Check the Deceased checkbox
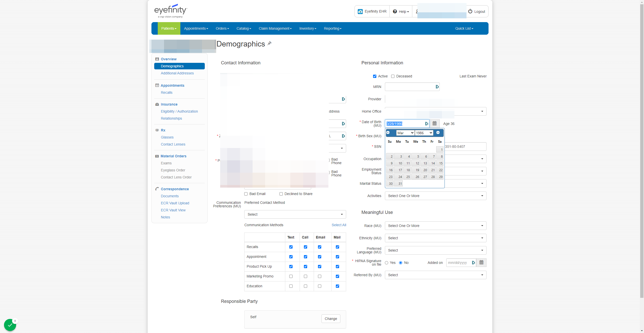644x333 pixels. point(393,76)
